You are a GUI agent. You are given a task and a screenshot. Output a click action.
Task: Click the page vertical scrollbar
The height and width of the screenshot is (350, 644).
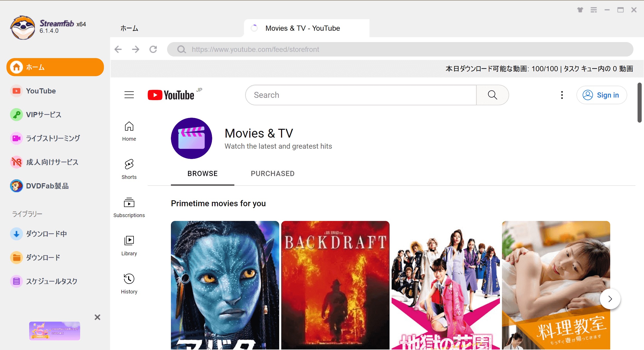pos(640,102)
